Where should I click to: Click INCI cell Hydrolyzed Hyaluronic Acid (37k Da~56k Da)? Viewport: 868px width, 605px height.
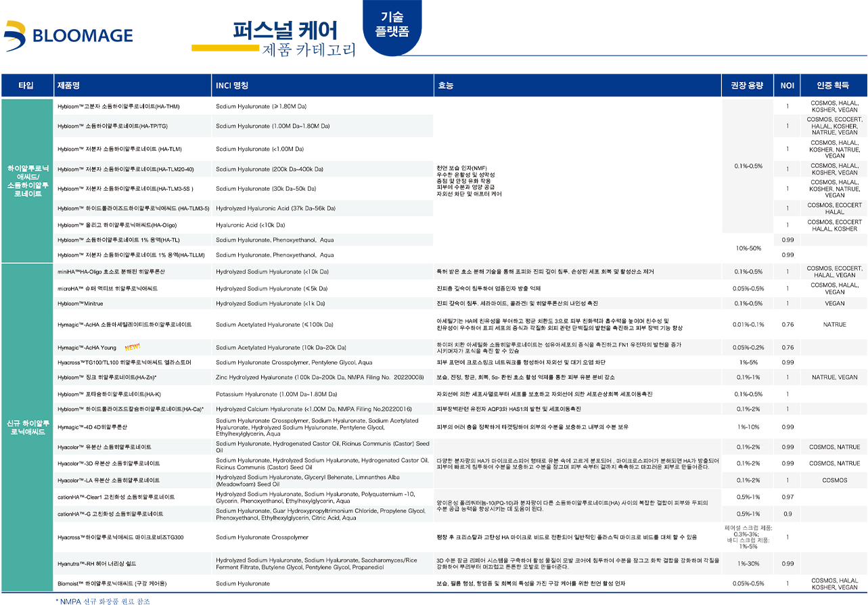click(x=275, y=208)
